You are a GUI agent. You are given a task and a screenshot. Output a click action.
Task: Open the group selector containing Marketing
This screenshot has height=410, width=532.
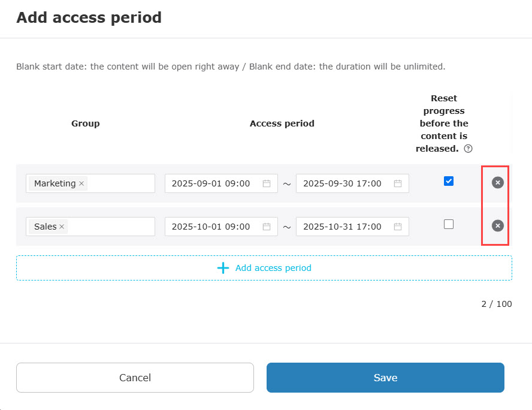click(120, 183)
